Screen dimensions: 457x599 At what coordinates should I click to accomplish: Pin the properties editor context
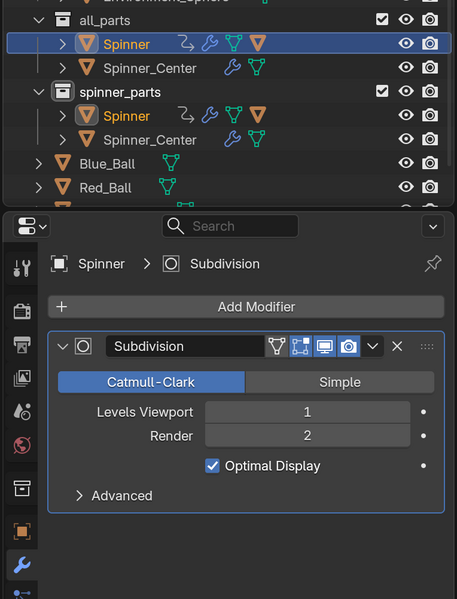[x=433, y=264]
